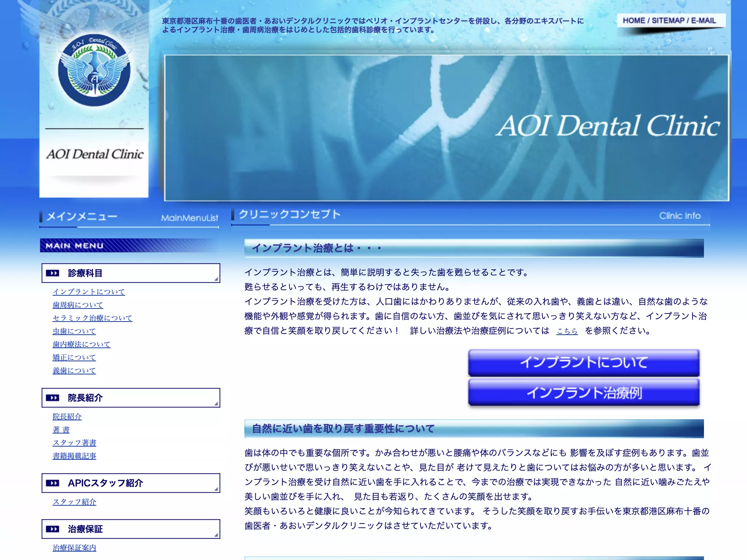Click the メインメニュー section title

(x=82, y=217)
